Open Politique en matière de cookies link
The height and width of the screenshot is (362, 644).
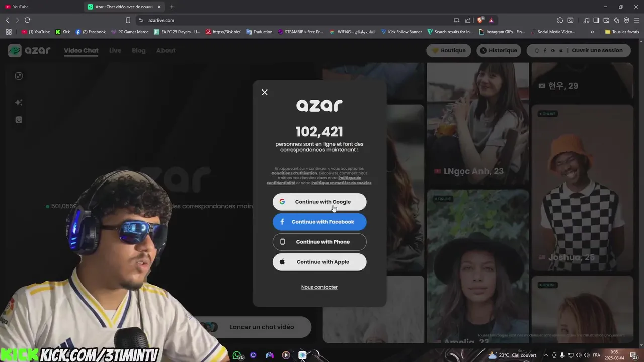pyautogui.click(x=341, y=183)
